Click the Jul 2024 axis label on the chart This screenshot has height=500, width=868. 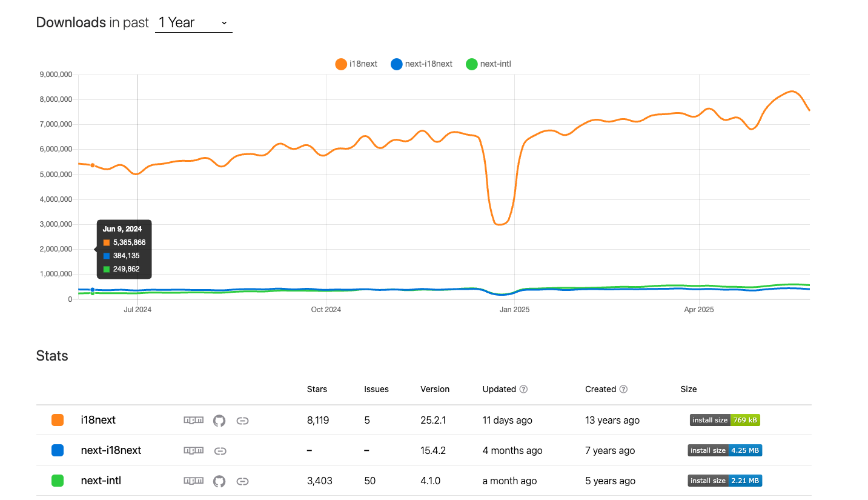click(x=137, y=310)
